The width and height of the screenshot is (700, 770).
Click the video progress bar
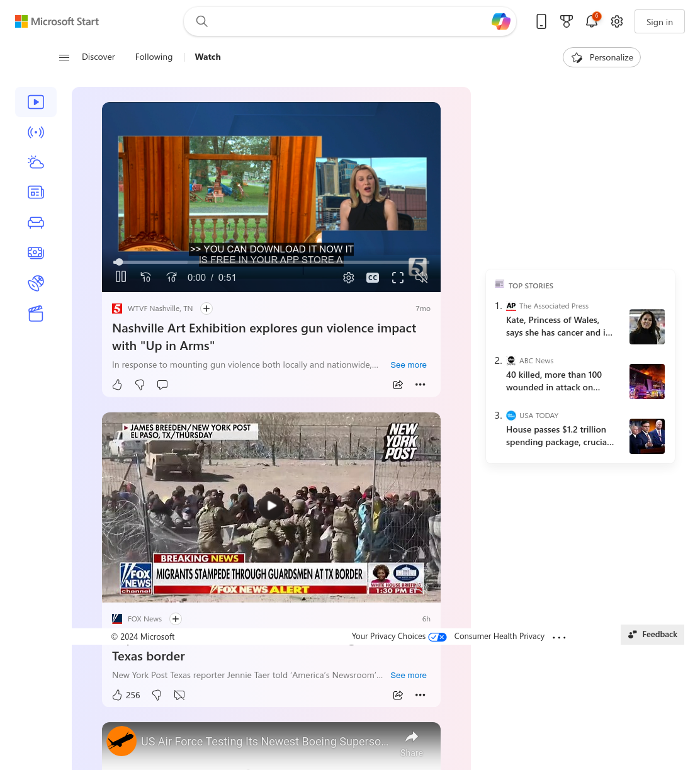click(x=271, y=262)
